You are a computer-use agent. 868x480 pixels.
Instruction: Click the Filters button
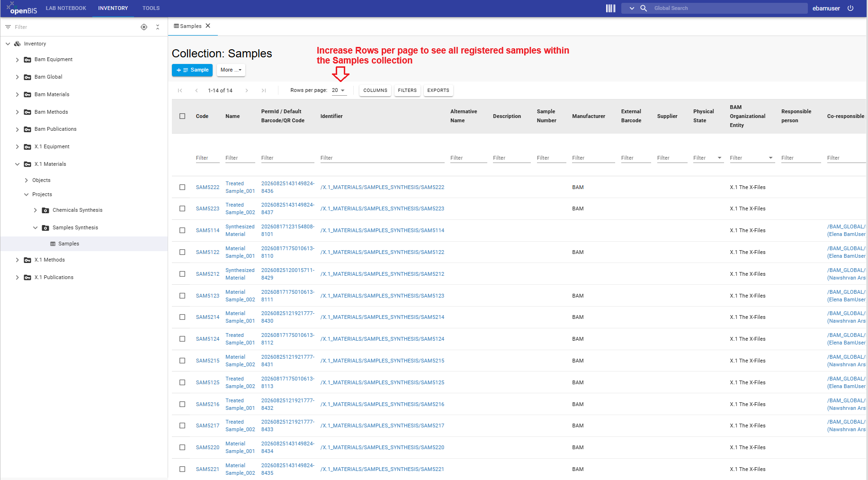(x=407, y=91)
